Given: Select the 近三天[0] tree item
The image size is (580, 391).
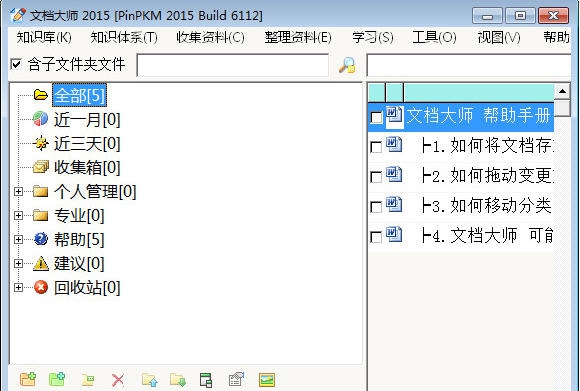Looking at the screenshot, I should (x=87, y=144).
